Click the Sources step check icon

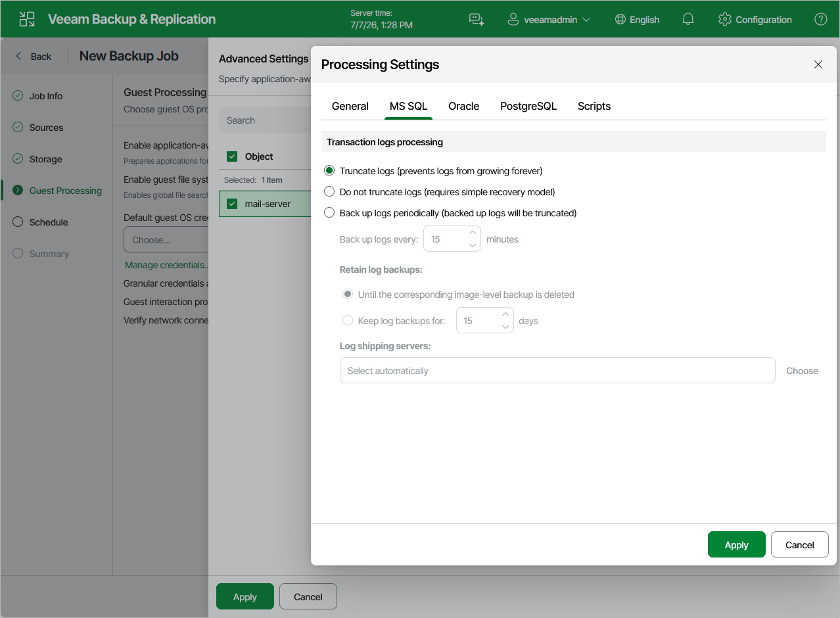(18, 128)
